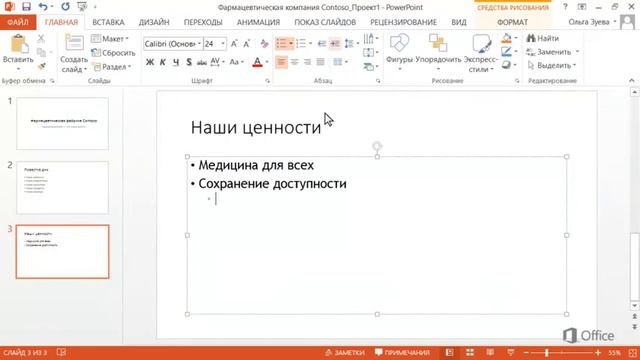Align text right
640x360 pixels.
click(x=307, y=62)
